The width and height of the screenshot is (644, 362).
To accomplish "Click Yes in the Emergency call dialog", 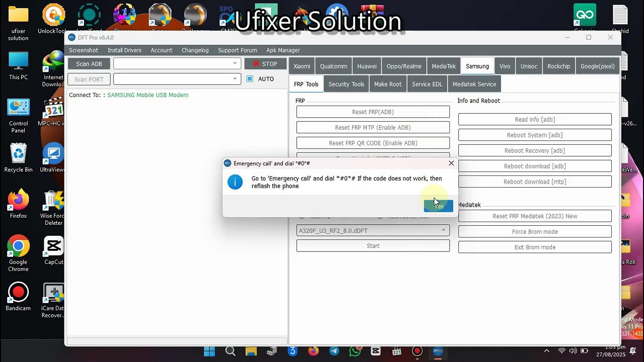I will (438, 206).
